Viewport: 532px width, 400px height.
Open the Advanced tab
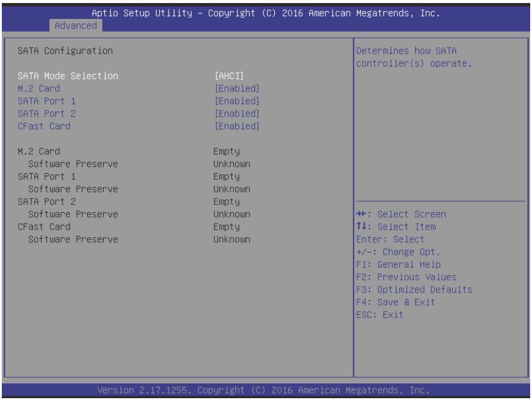76,26
